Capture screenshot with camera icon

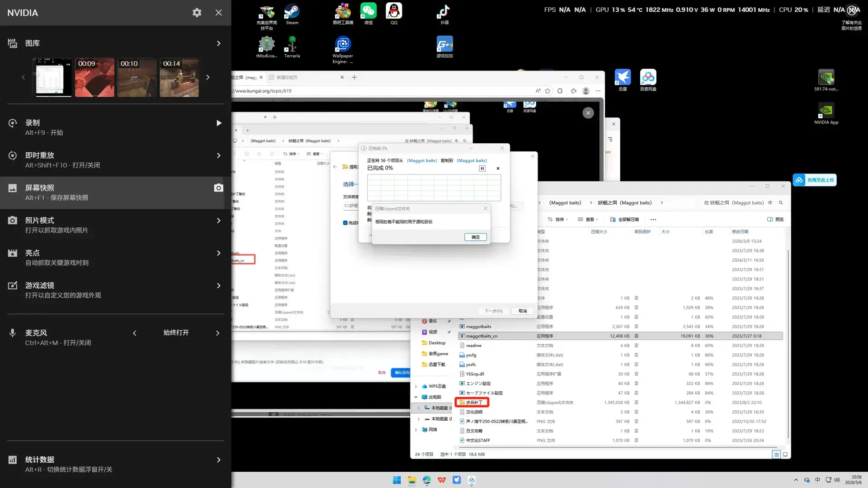(x=218, y=188)
